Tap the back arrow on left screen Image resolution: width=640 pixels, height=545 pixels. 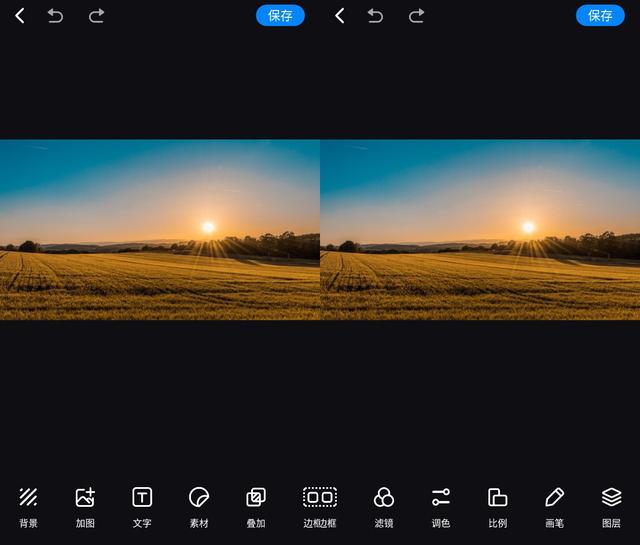pos(20,15)
